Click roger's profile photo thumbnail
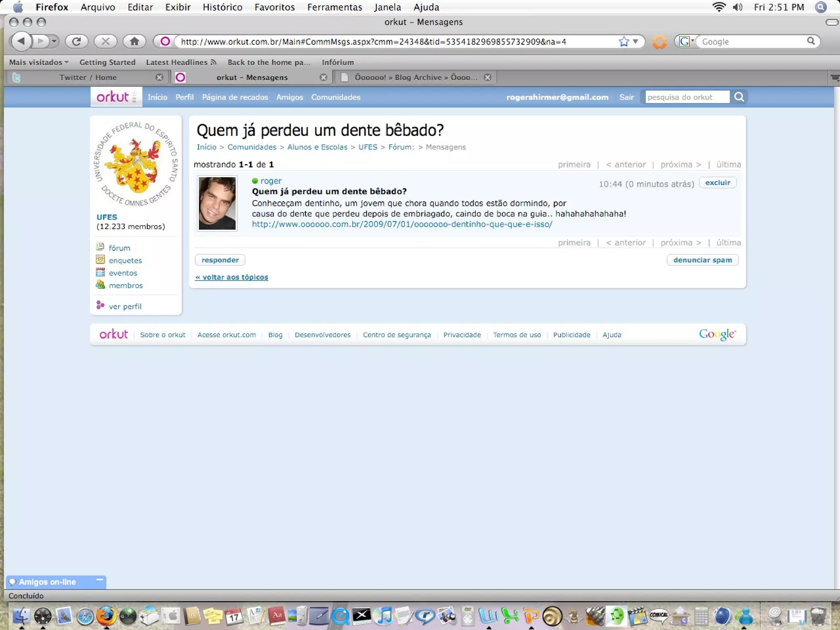 [x=217, y=203]
